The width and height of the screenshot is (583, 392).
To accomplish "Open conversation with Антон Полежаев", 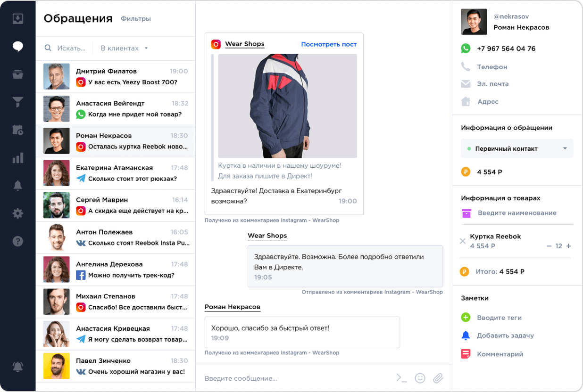I will 116,237.
